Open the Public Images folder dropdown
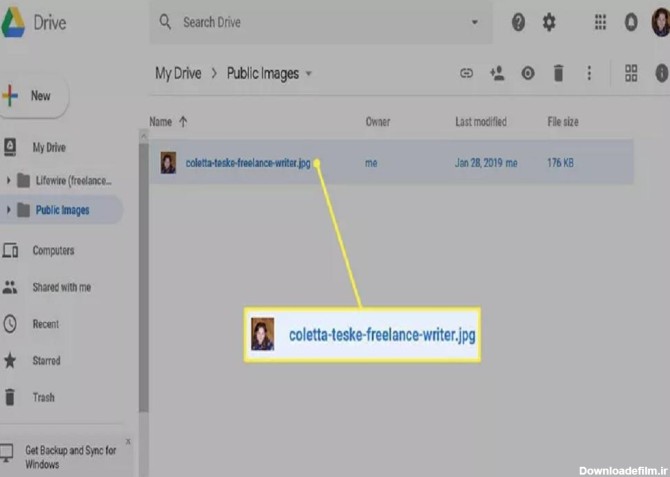The height and width of the screenshot is (477, 670). pyautogui.click(x=309, y=73)
